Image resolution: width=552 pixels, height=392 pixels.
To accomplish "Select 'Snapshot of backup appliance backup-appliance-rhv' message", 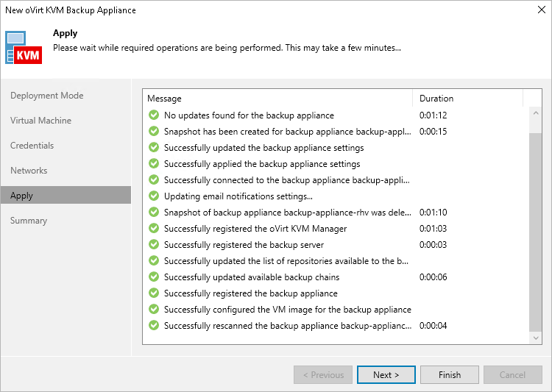I will 287,213.
